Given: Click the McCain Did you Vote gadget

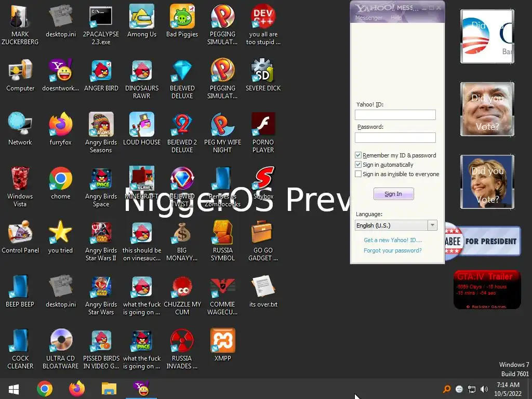Looking at the screenshot, I should pos(487,109).
